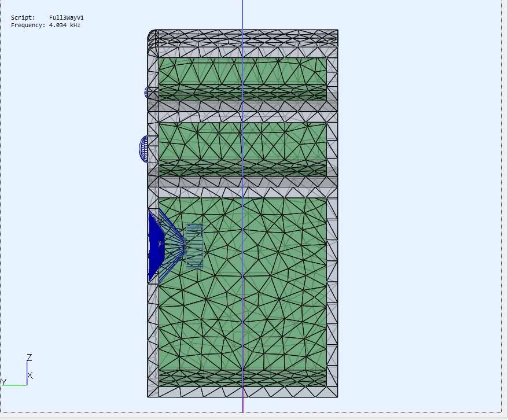Click the Y axis label of the gizmo
The width and height of the screenshot is (508, 420).
(x=4, y=382)
